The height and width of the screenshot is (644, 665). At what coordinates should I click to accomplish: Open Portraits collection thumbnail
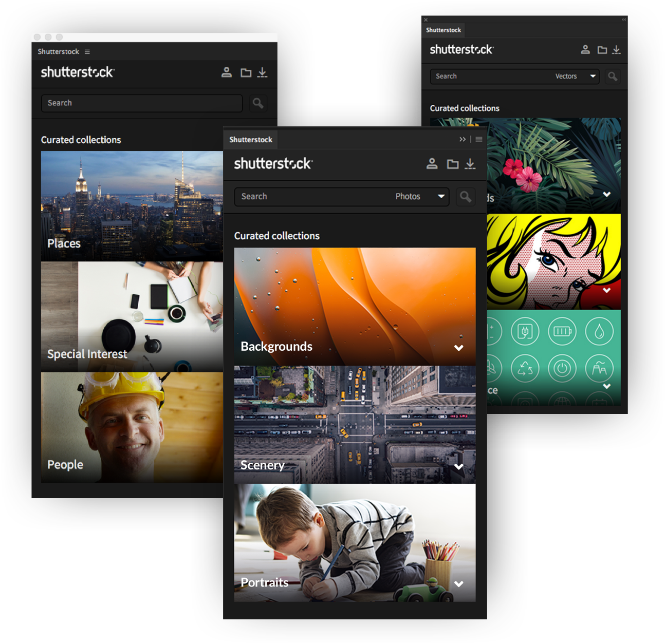(355, 543)
